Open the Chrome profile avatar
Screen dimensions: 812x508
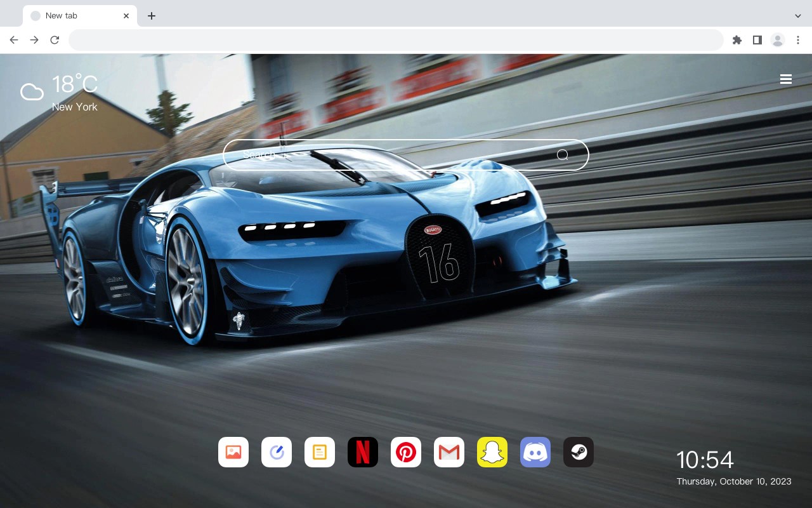click(x=778, y=40)
